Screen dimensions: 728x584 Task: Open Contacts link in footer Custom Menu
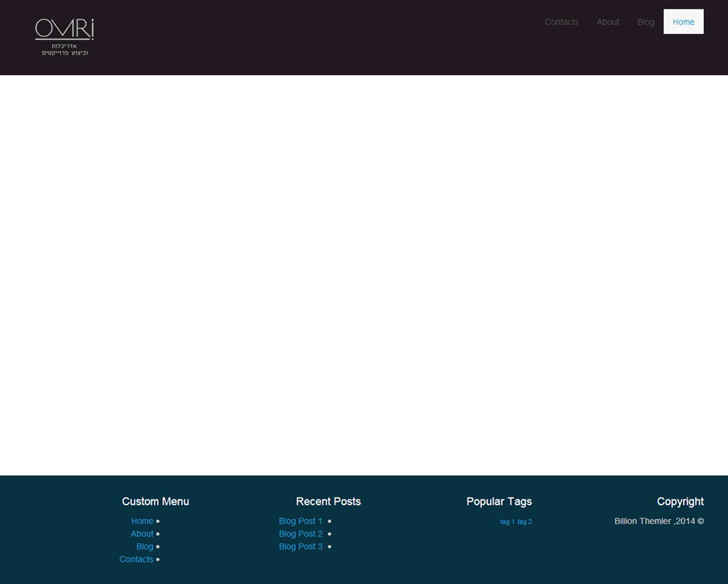[x=136, y=559]
